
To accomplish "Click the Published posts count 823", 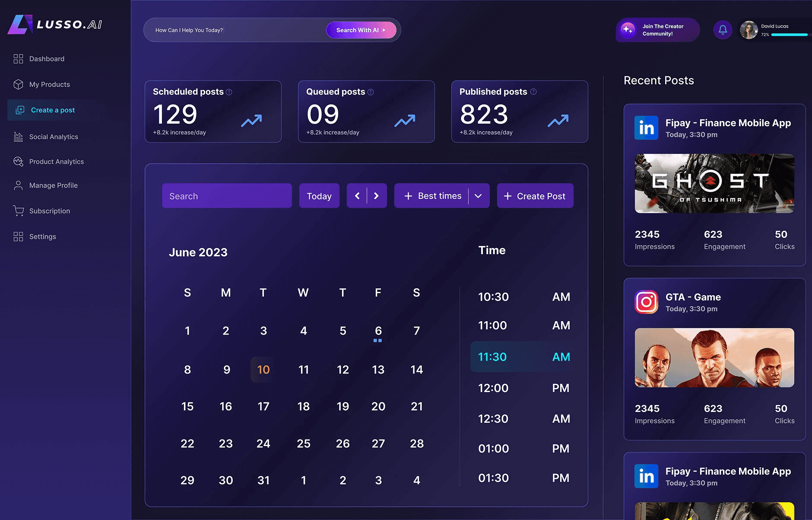I will (484, 114).
